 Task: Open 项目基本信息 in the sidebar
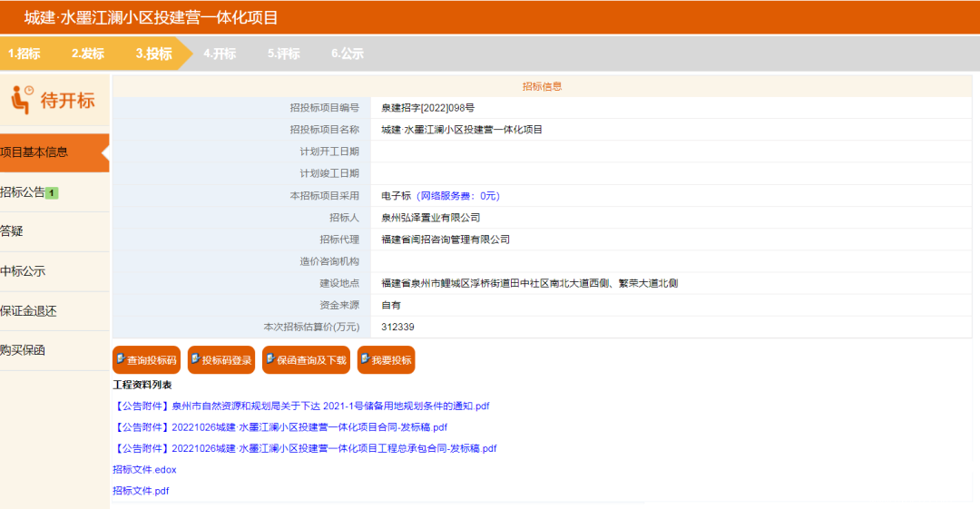pos(54,152)
